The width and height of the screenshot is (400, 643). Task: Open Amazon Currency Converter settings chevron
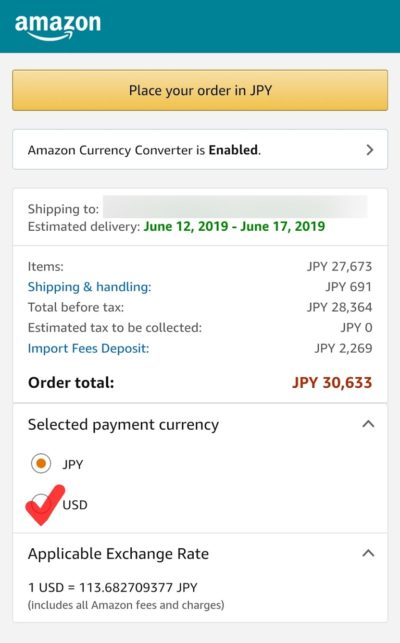(370, 150)
